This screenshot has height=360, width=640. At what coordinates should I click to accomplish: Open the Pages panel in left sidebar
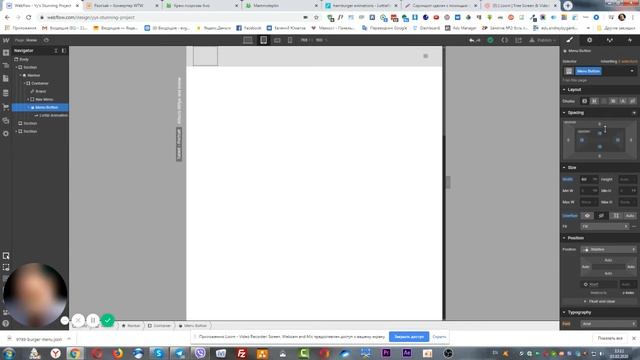point(6,78)
